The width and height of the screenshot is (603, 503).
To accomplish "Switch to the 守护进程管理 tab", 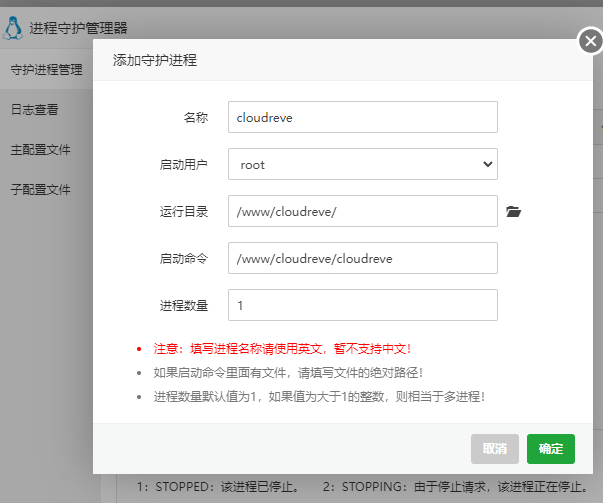I will (x=46, y=69).
